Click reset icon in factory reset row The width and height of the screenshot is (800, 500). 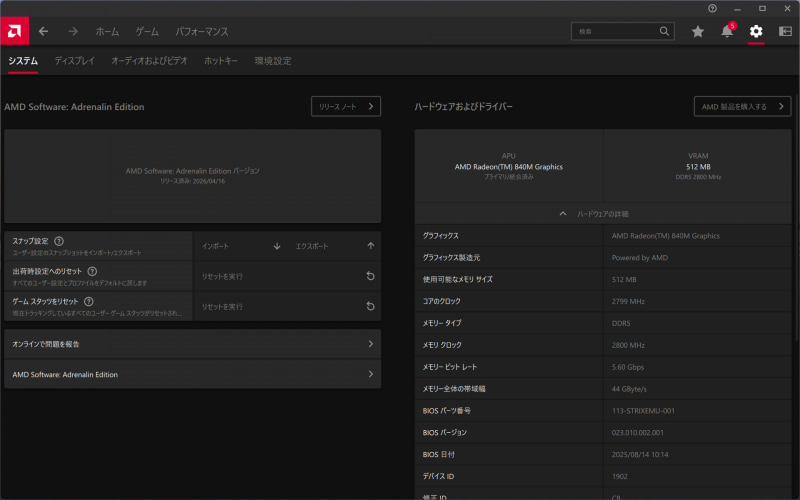[x=370, y=276]
